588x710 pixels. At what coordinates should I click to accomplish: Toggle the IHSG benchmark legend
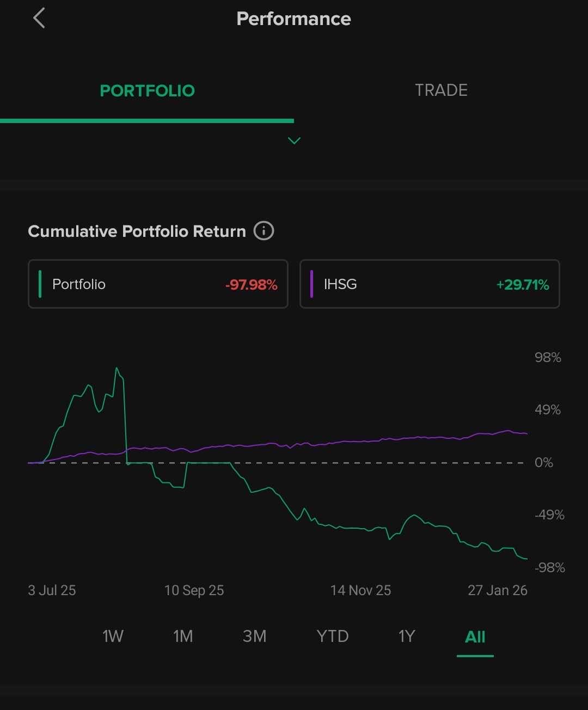(430, 284)
